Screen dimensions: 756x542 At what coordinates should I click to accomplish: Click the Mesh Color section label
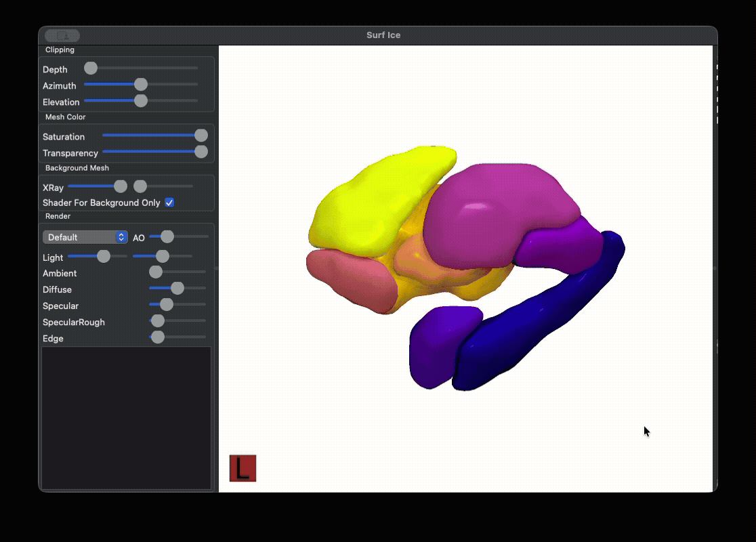tap(66, 117)
